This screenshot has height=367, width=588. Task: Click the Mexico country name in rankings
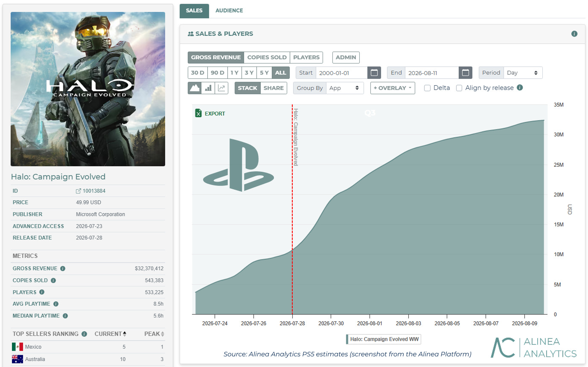point(33,347)
